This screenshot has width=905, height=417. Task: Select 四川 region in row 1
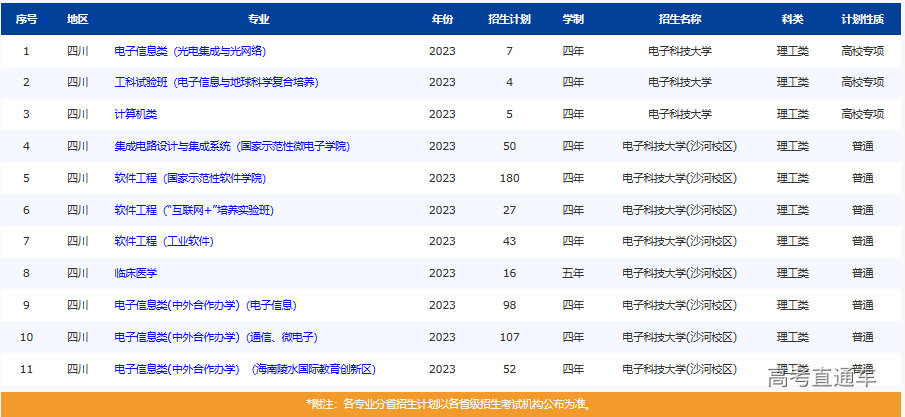click(x=77, y=51)
